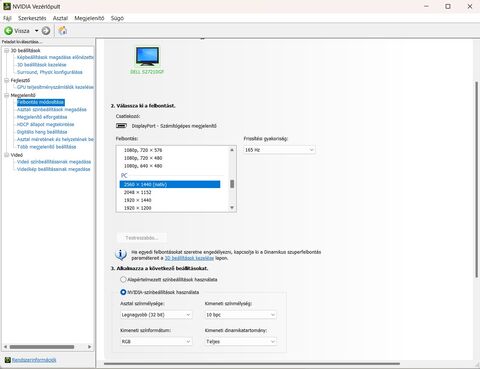The width and height of the screenshot is (480, 369).
Task: Click the NVIDIA logo in title bar
Action: point(7,6)
